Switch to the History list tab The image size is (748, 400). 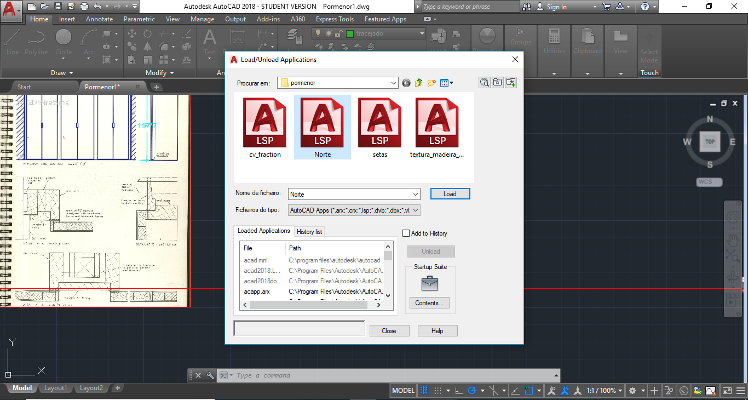tap(309, 232)
